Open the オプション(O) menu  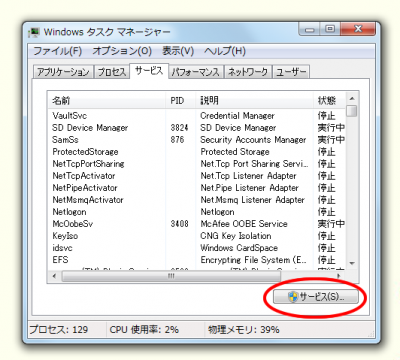pyautogui.click(x=122, y=51)
